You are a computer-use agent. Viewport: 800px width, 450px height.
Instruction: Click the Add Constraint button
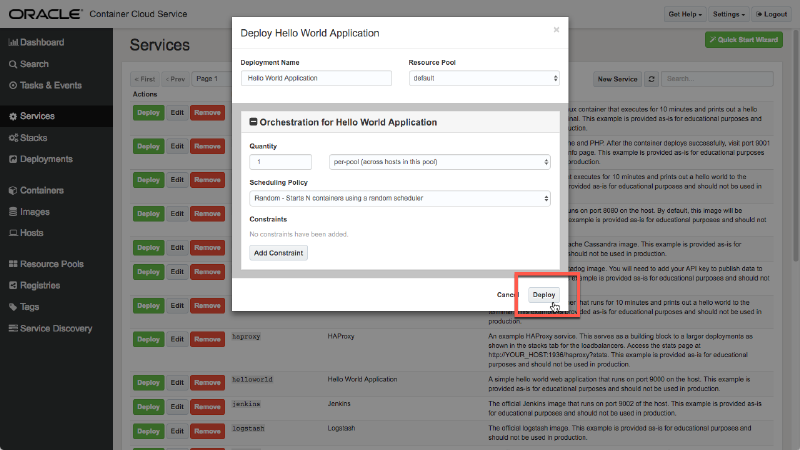click(x=278, y=253)
